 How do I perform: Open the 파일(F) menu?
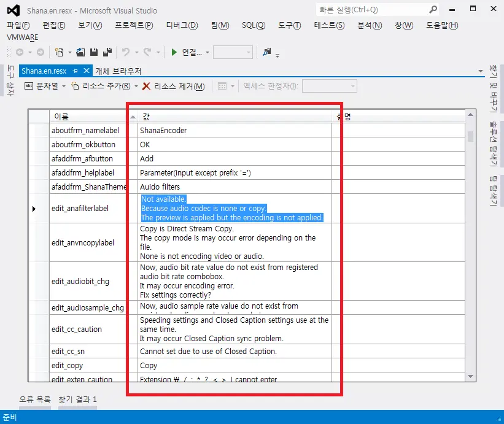18,25
